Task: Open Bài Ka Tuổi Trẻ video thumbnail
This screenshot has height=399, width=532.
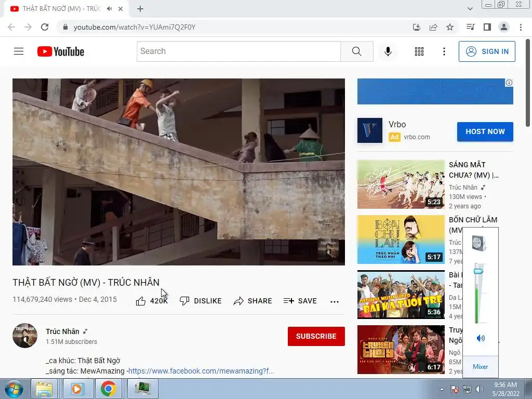Action: tap(401, 295)
